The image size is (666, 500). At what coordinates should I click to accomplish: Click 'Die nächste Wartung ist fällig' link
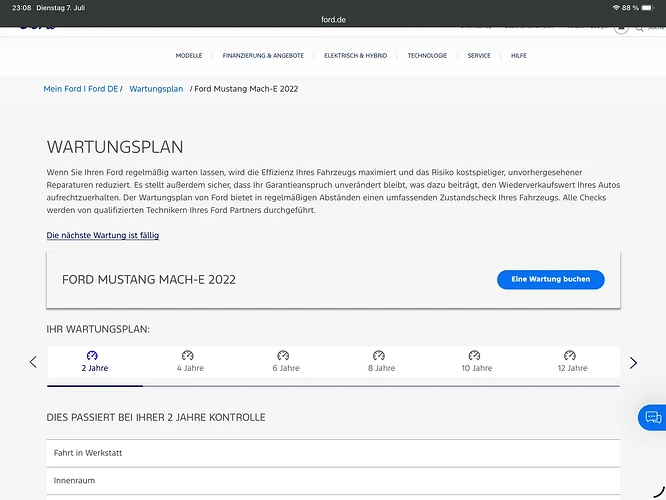coord(103,235)
